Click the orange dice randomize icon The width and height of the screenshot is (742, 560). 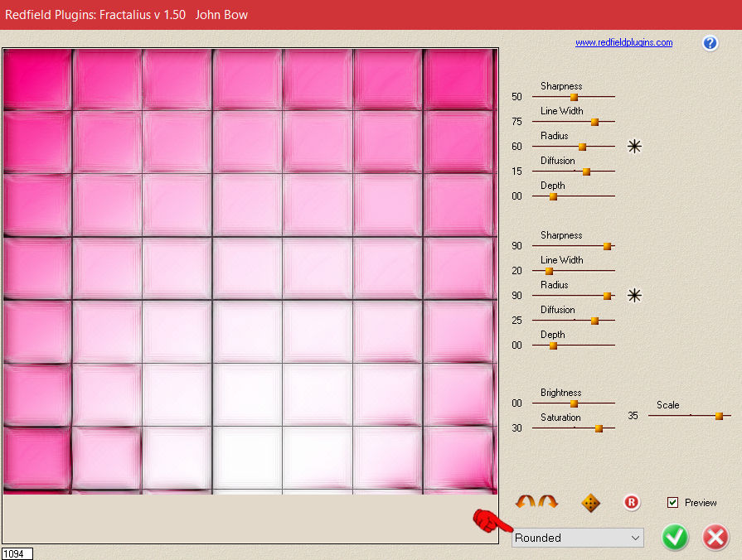(x=590, y=503)
